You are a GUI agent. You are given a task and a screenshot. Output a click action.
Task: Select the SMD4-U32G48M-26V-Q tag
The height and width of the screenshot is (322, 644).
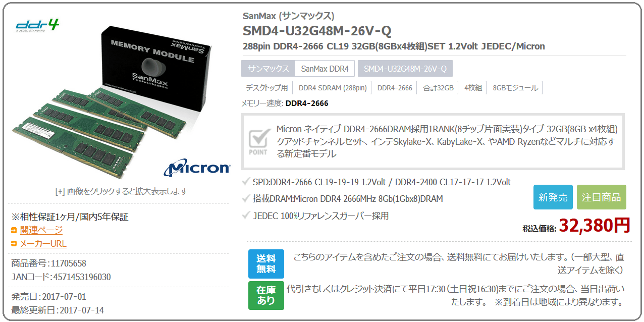405,69
